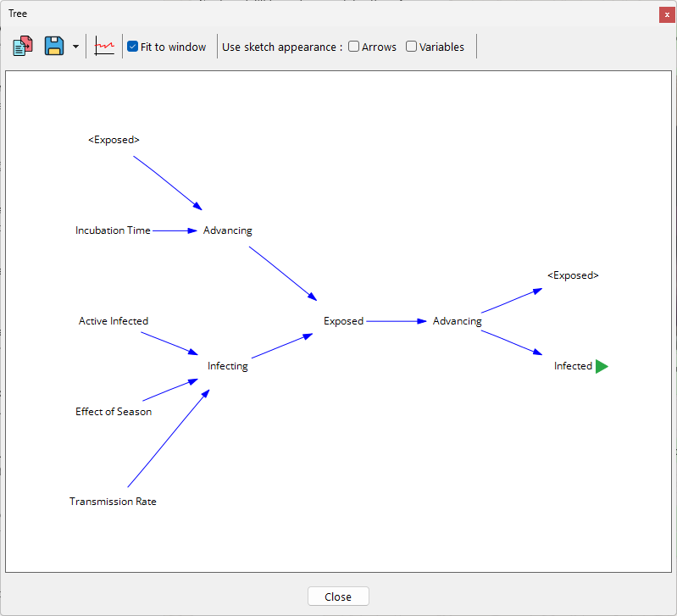Uncheck the Fit to window checkbox

click(x=133, y=47)
